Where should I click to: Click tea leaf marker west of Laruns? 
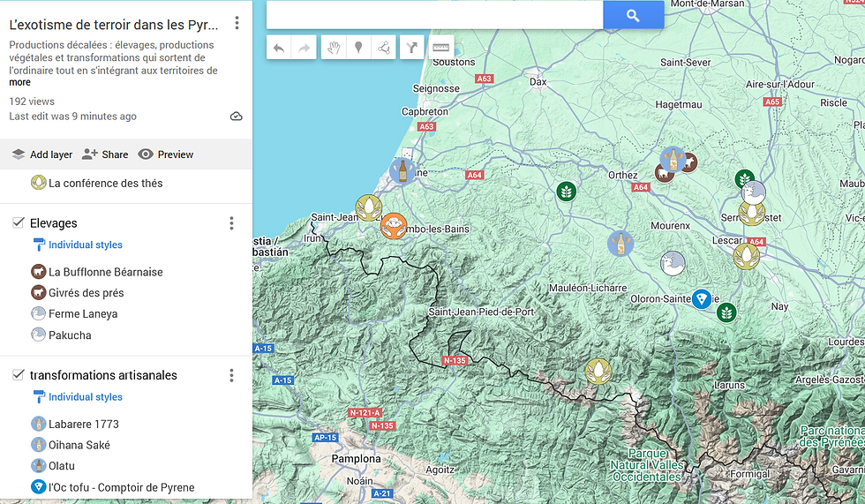pyautogui.click(x=598, y=371)
